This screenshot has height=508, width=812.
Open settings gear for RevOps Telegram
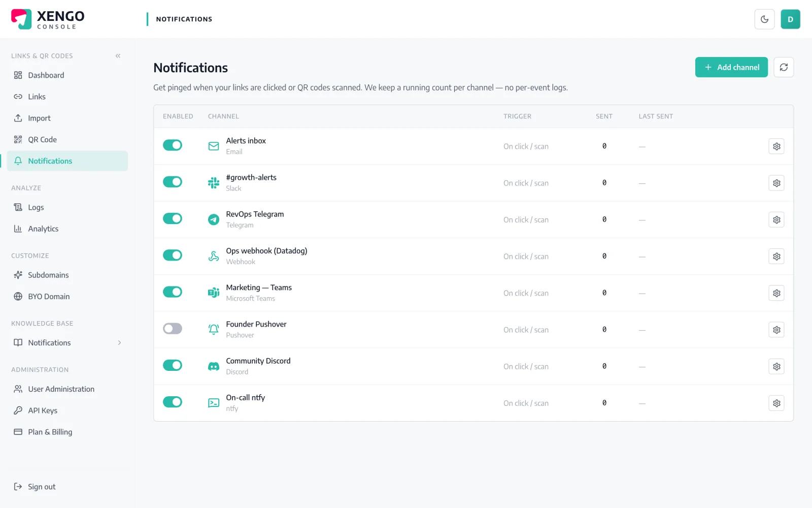pyautogui.click(x=776, y=219)
